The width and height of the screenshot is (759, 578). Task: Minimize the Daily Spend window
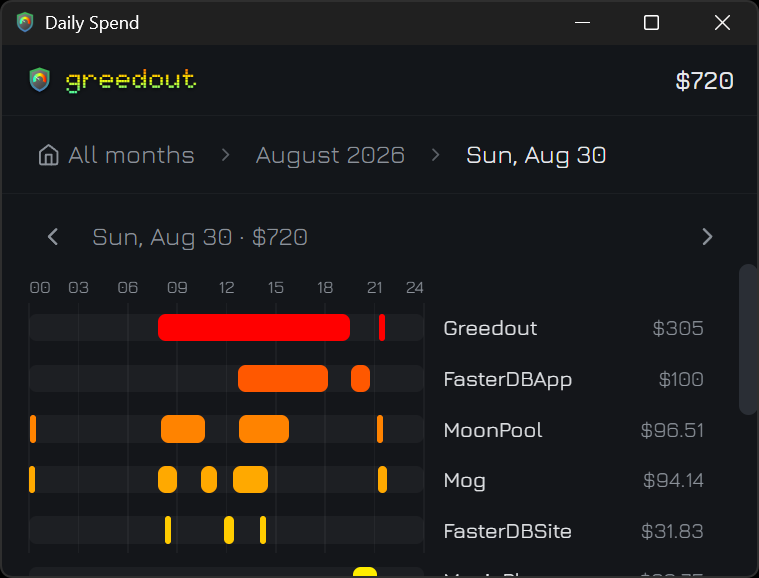[x=582, y=22]
